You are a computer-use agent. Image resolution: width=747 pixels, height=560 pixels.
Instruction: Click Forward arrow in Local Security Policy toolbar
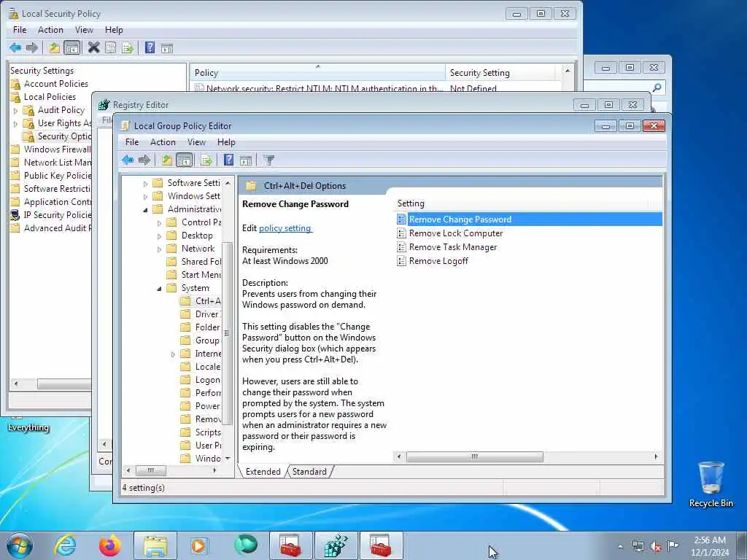coord(32,47)
